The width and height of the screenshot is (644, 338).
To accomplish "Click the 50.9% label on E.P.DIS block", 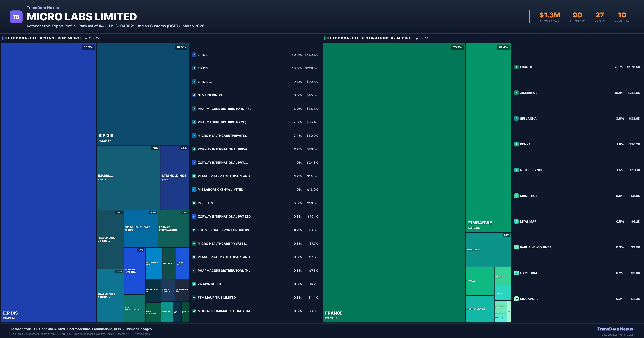I will click(88, 47).
